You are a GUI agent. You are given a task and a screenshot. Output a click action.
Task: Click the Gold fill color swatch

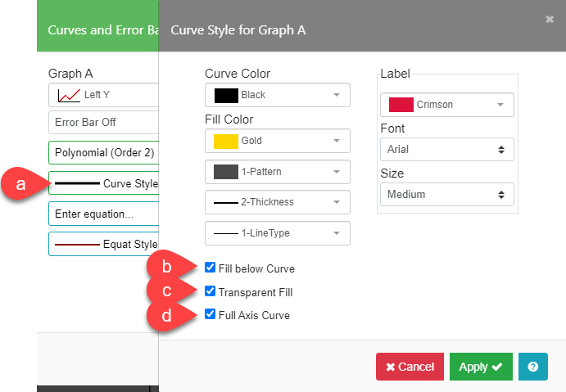click(225, 141)
